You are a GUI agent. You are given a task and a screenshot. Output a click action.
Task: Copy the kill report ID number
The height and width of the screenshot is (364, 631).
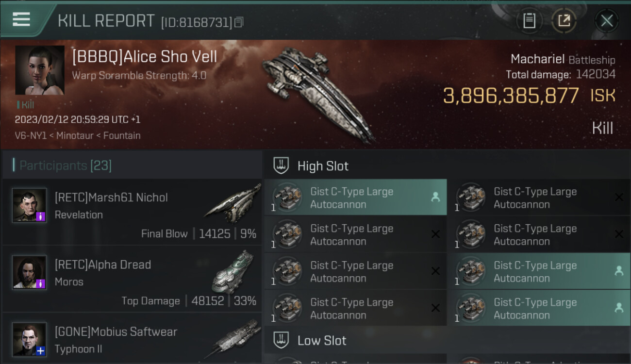[238, 22]
